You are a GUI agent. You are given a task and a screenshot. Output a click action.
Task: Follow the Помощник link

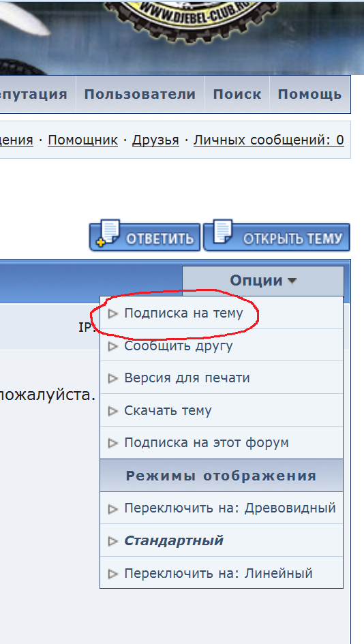[83, 140]
